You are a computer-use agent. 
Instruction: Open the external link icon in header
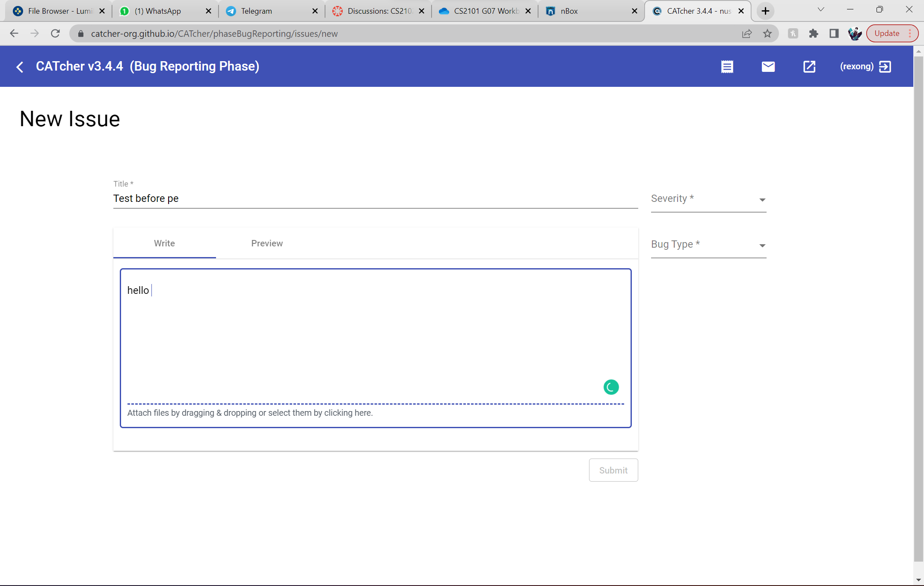[809, 67]
